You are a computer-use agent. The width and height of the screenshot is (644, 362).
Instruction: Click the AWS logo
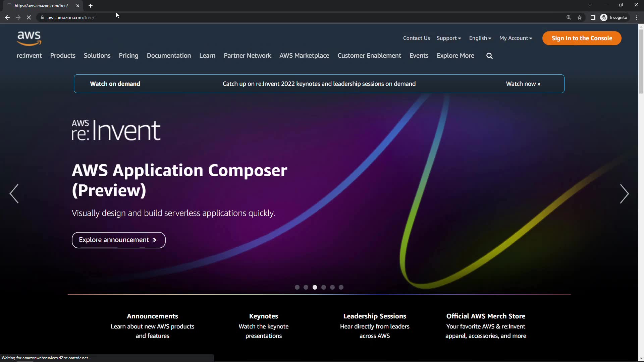[29, 38]
